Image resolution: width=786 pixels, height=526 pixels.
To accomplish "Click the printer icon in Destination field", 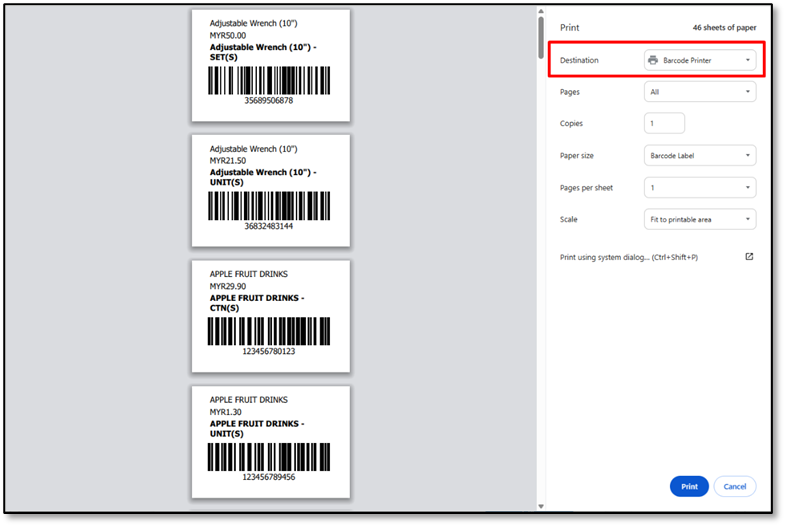I will pos(653,60).
